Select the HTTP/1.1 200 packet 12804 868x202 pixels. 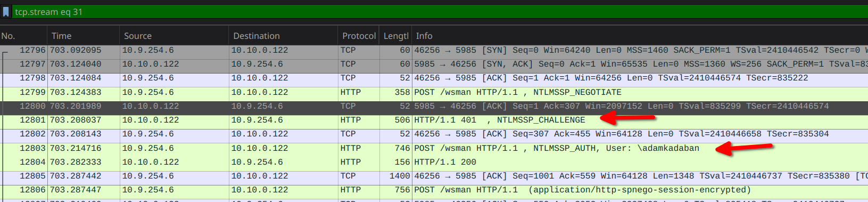434,162
